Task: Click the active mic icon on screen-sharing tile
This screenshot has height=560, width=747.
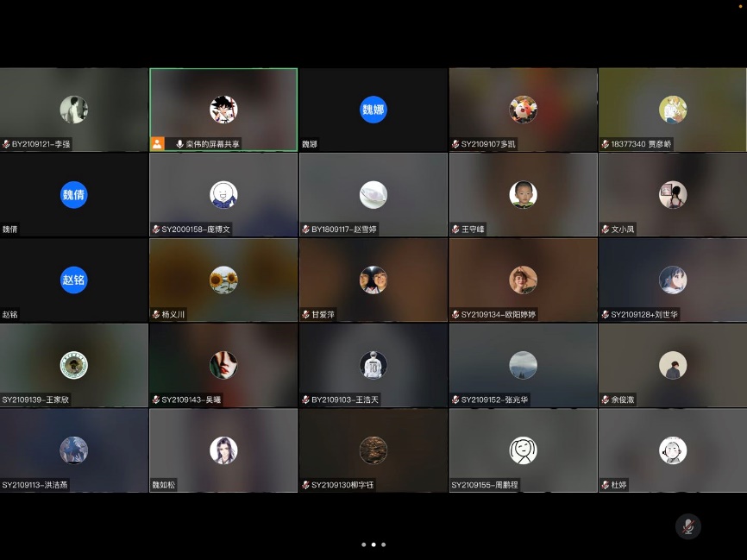Action: click(179, 144)
